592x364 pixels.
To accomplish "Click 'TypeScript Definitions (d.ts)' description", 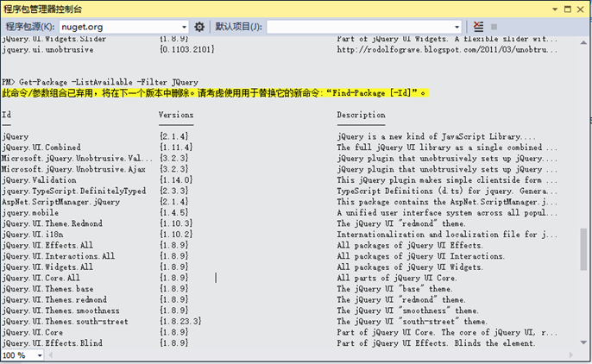I will pos(447,191).
